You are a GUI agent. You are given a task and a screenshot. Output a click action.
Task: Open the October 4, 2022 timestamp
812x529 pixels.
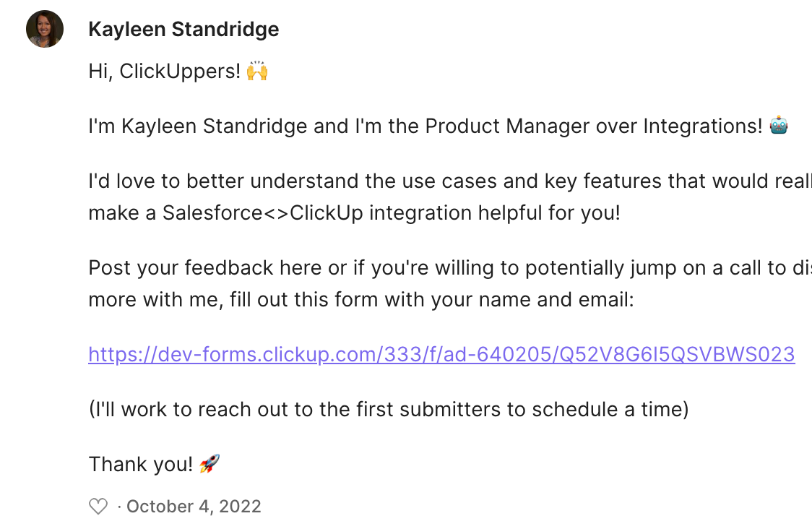pyautogui.click(x=194, y=506)
